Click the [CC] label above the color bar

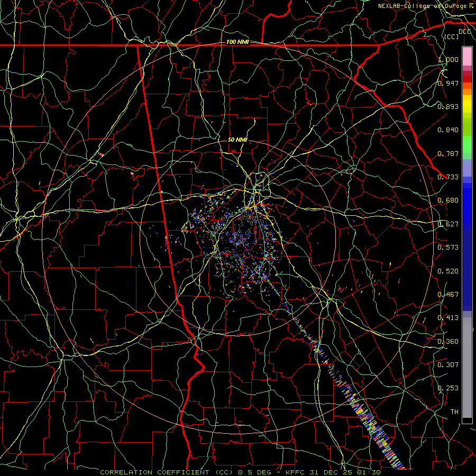[452, 36]
